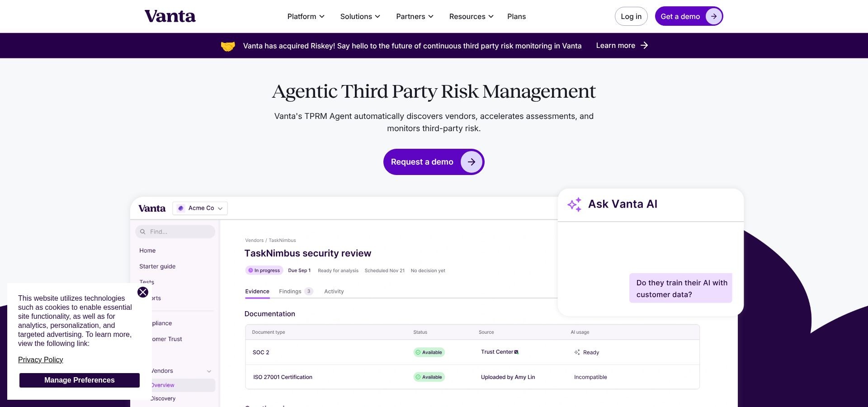Click the SOC 2 document cell
Image resolution: width=868 pixels, height=407 pixels.
pos(261,352)
